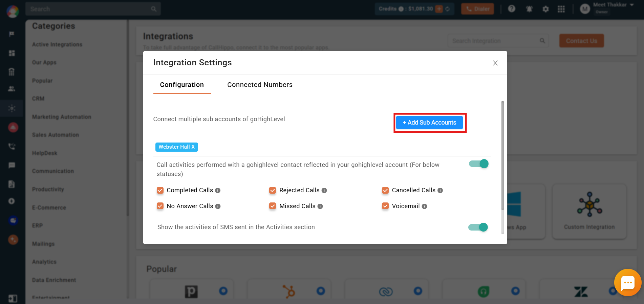The width and height of the screenshot is (644, 304).
Task: Select the HelpDesk category
Action: coord(45,153)
